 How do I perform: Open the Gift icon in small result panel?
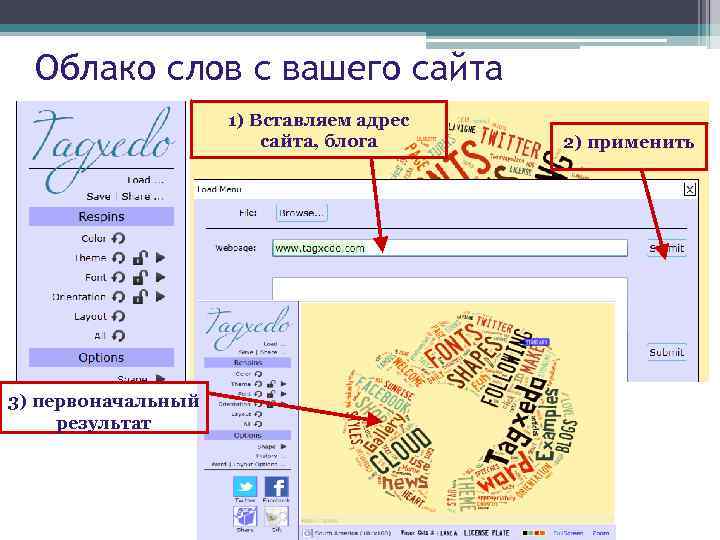(276, 517)
